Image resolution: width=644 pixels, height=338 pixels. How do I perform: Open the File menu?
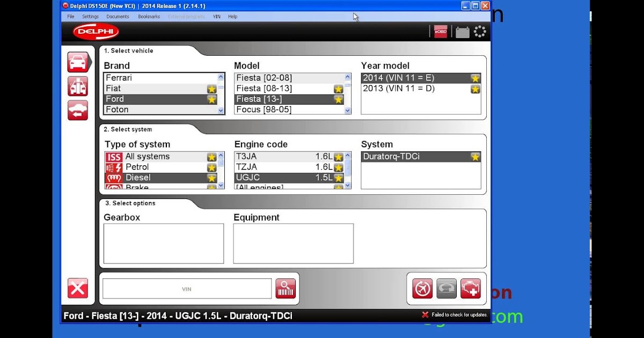[x=71, y=17]
